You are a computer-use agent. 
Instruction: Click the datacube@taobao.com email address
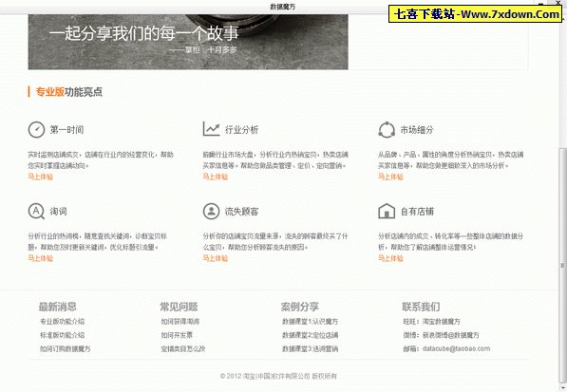tap(456, 348)
